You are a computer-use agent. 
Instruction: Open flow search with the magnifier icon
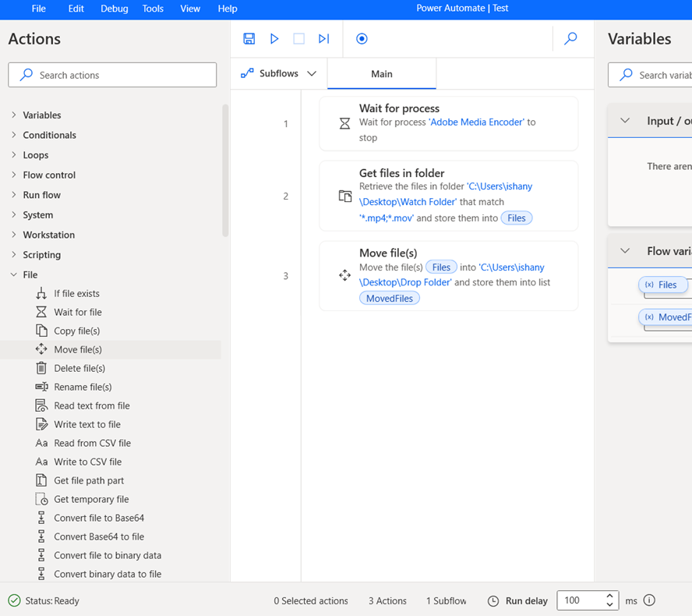pyautogui.click(x=570, y=38)
